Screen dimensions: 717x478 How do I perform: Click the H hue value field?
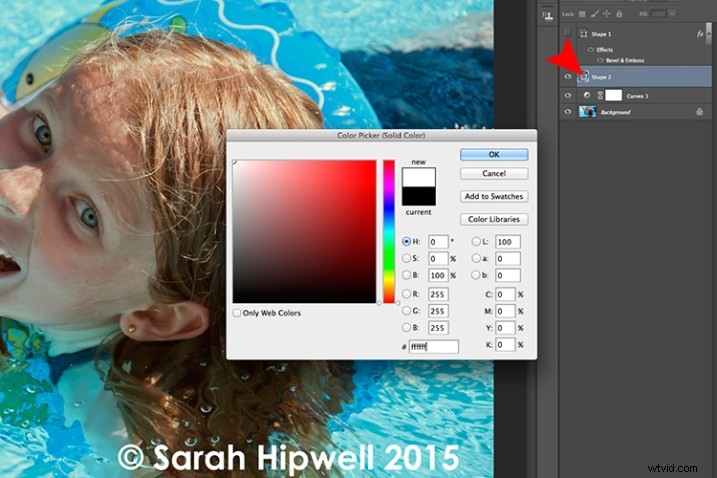pyautogui.click(x=438, y=242)
